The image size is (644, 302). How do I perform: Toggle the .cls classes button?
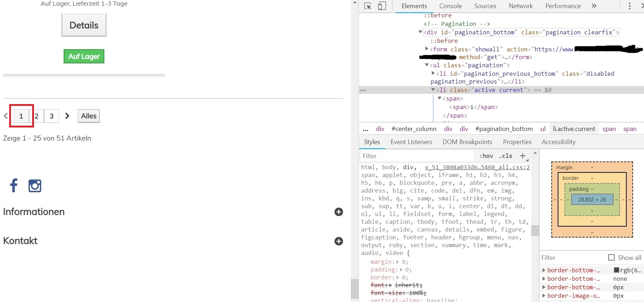pyautogui.click(x=506, y=156)
